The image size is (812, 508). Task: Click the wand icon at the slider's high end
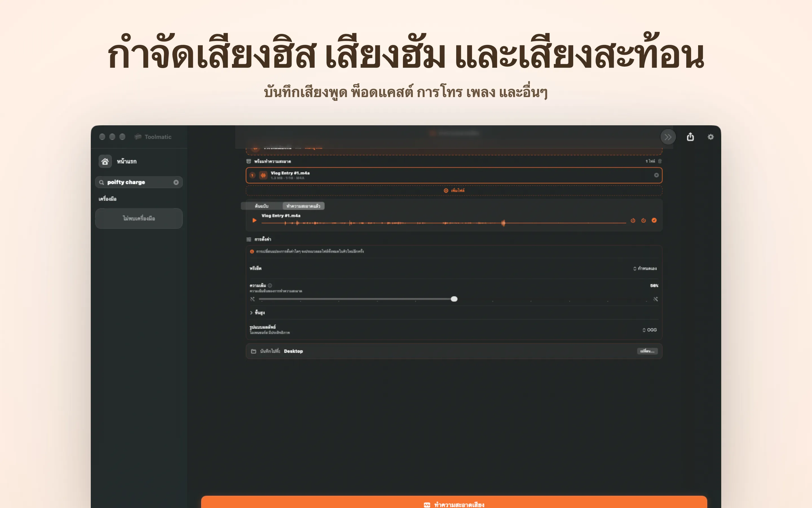[655, 299]
